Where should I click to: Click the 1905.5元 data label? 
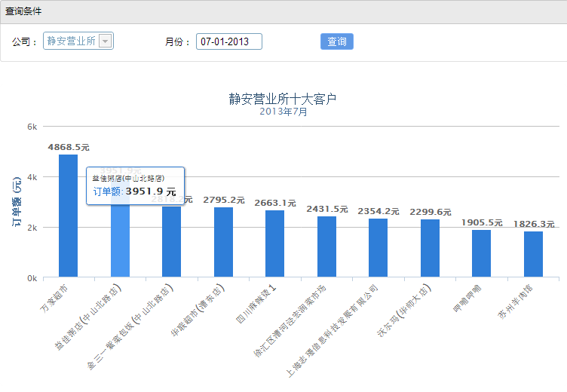pyautogui.click(x=482, y=222)
